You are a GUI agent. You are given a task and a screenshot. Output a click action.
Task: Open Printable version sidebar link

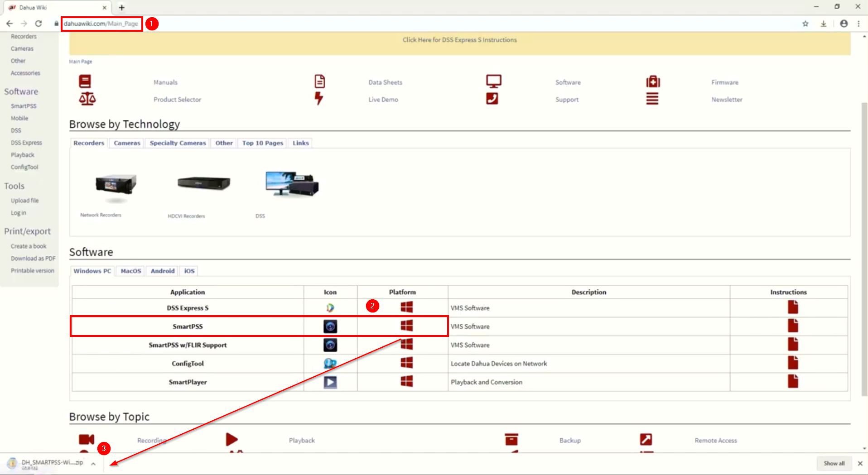tap(33, 271)
